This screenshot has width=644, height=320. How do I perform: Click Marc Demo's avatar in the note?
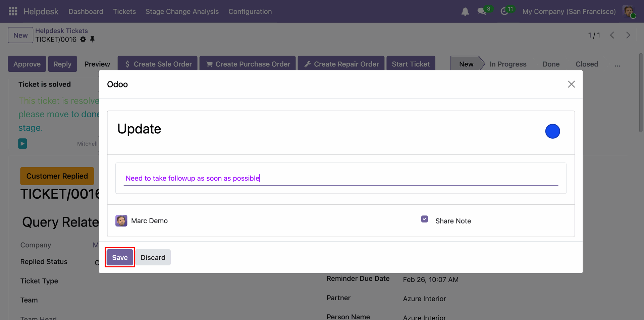(121, 221)
